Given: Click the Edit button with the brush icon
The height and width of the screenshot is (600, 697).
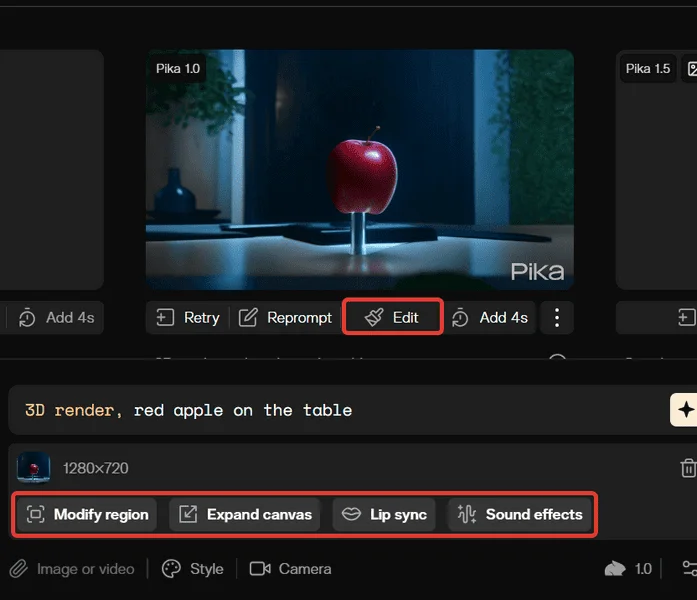Looking at the screenshot, I should click(392, 317).
